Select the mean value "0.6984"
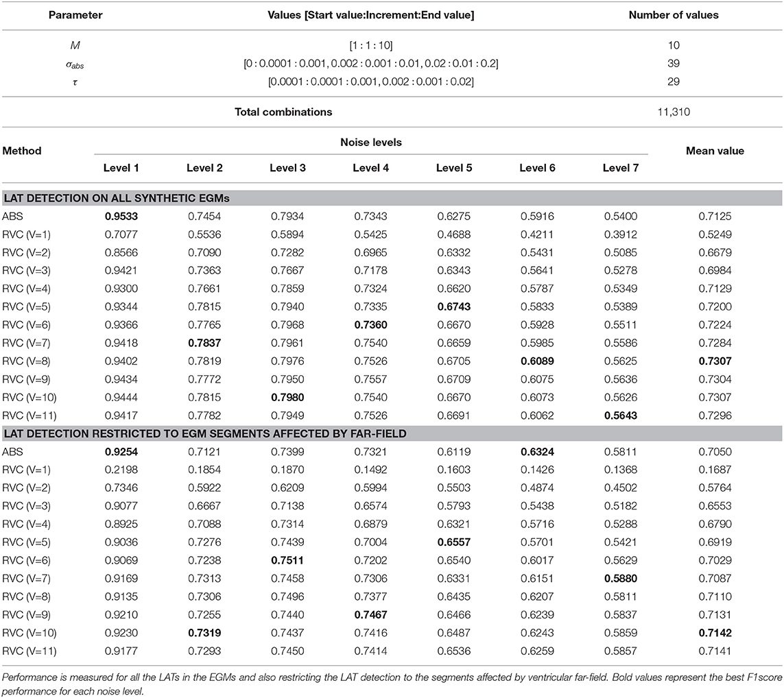This screenshot has width=784, height=698. point(715,271)
